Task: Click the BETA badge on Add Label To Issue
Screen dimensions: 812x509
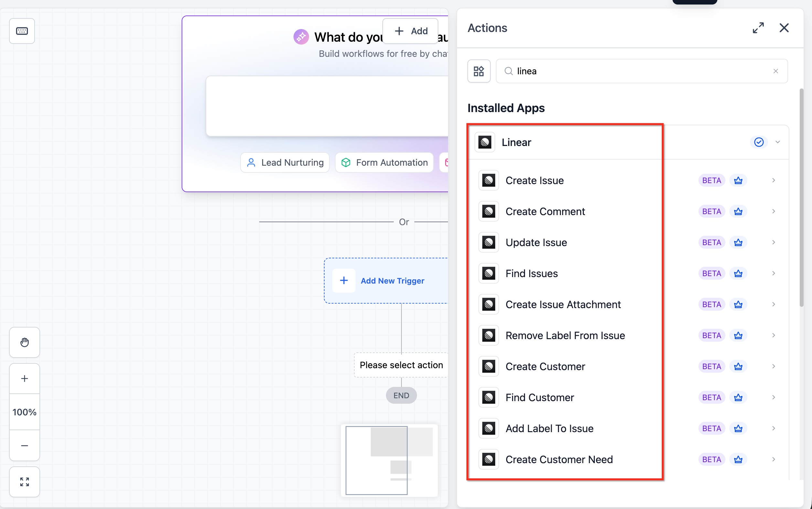Action: (x=711, y=428)
